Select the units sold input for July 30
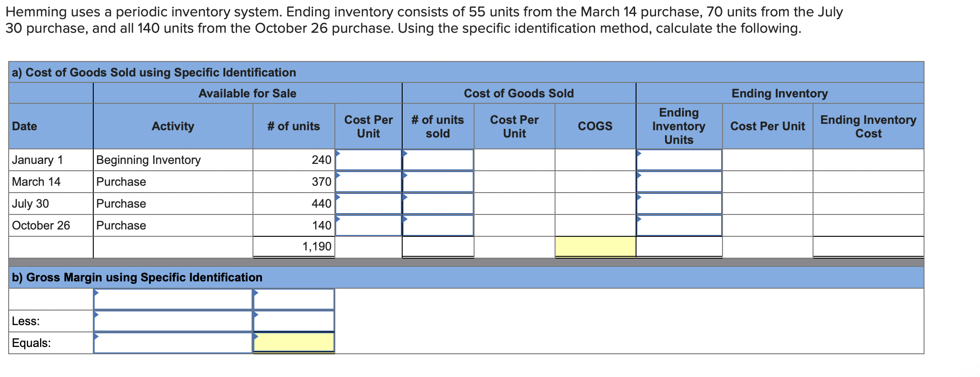The image size is (980, 377). tap(438, 204)
